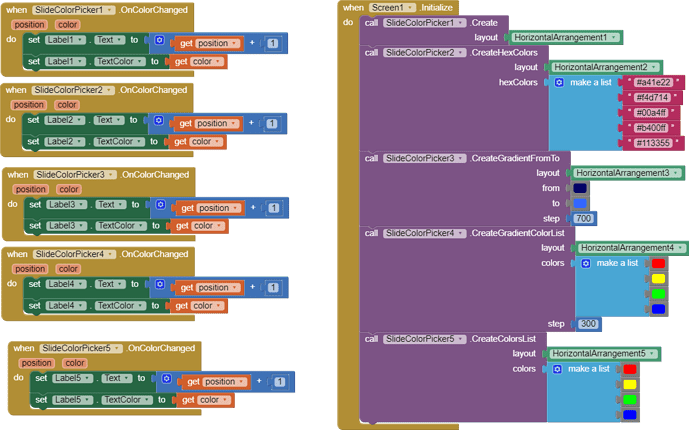Click the gear icon on SlideColorPicker5's colors list
The image size is (689, 430).
pos(558,369)
